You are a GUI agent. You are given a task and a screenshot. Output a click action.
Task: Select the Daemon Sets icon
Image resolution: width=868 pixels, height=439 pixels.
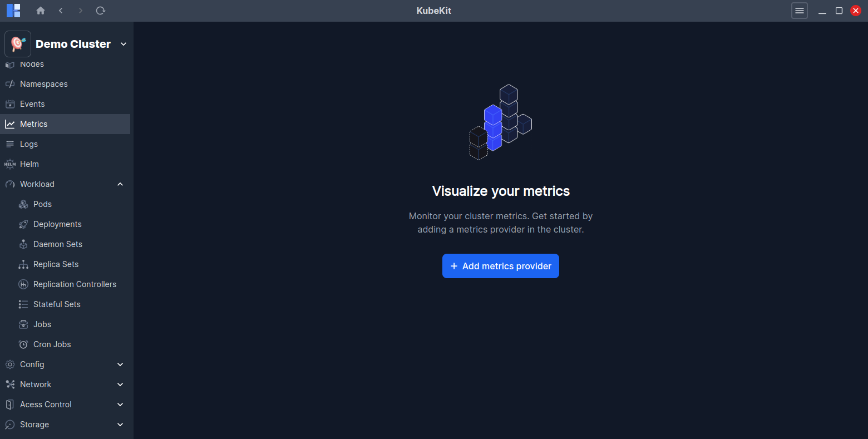[23, 244]
